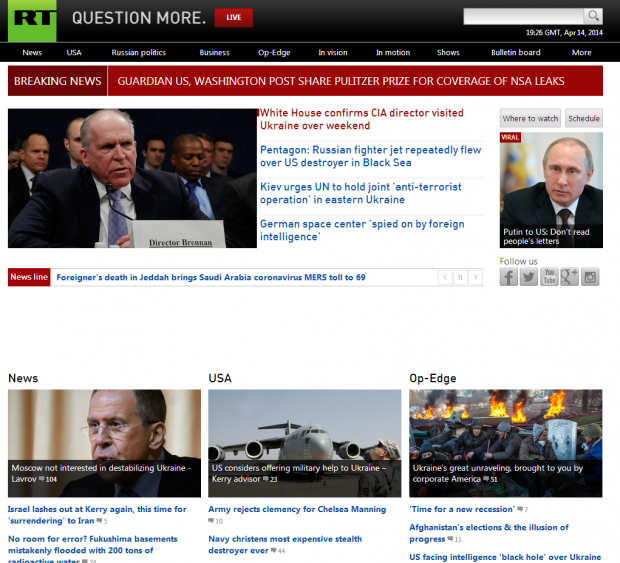Open Israel lashes out at Kerry article
Image resolution: width=620 pixels, height=563 pixels.
[97, 515]
